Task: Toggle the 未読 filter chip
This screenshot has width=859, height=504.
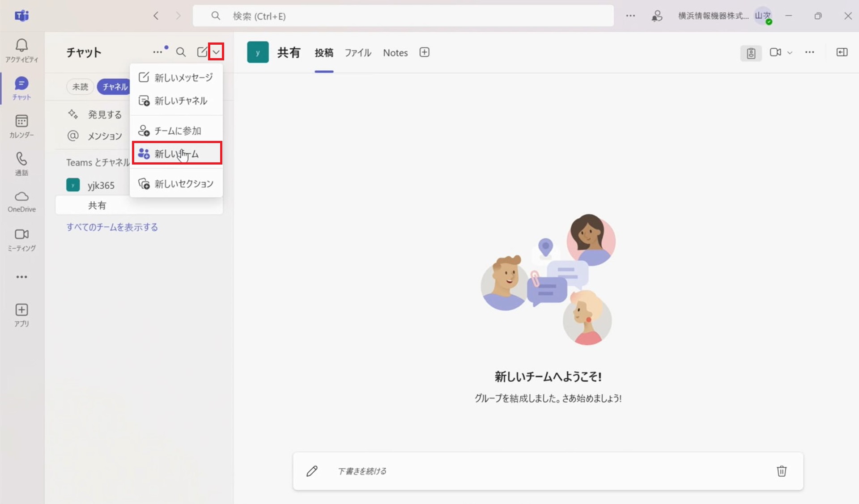Action: 80,87
